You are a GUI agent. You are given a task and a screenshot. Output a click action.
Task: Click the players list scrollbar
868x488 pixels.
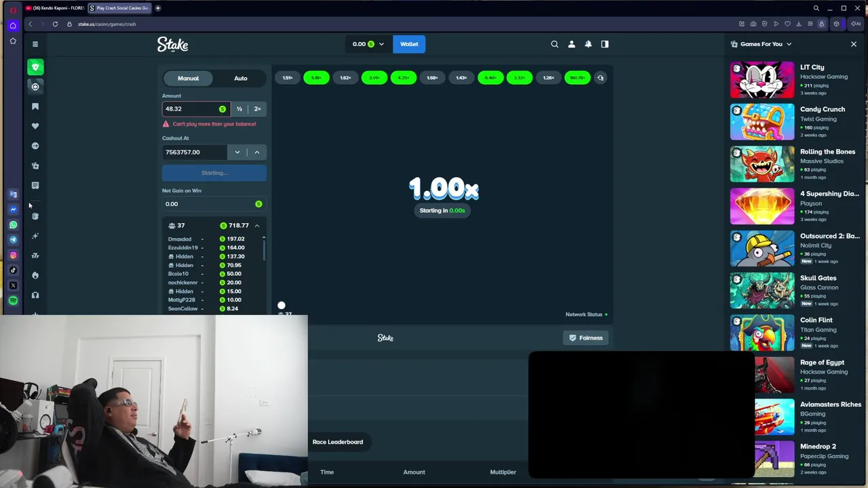pos(264,249)
